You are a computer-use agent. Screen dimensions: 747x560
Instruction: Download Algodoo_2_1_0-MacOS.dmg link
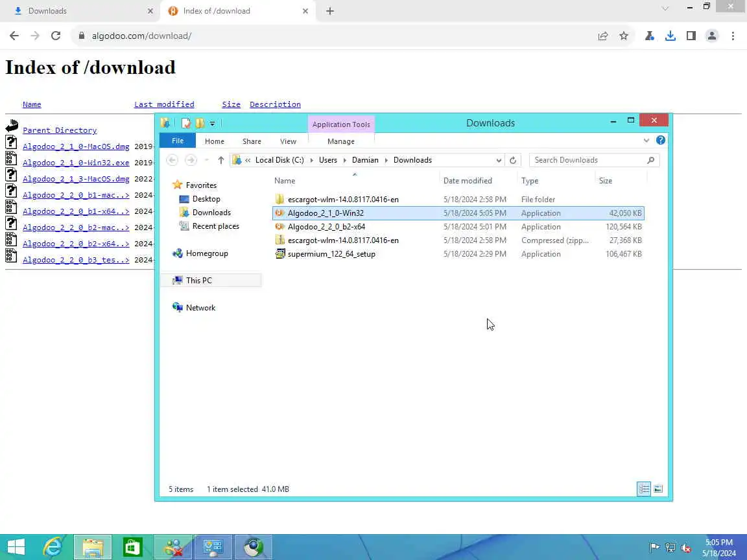pos(77,146)
